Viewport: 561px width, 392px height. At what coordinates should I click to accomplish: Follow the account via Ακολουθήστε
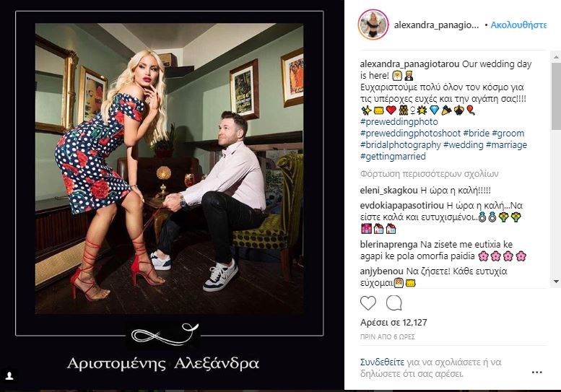(x=518, y=25)
